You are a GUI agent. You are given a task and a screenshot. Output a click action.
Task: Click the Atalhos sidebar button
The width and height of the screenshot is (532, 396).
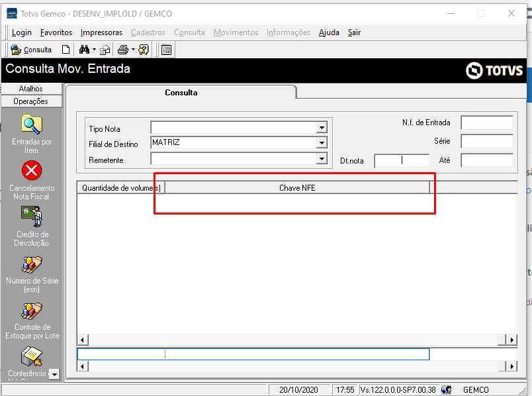(31, 89)
